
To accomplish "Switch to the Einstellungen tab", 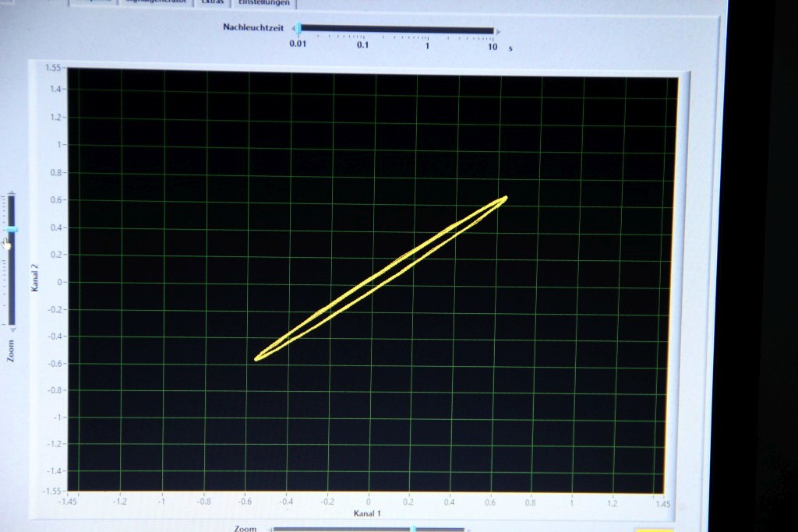I will coord(263,3).
